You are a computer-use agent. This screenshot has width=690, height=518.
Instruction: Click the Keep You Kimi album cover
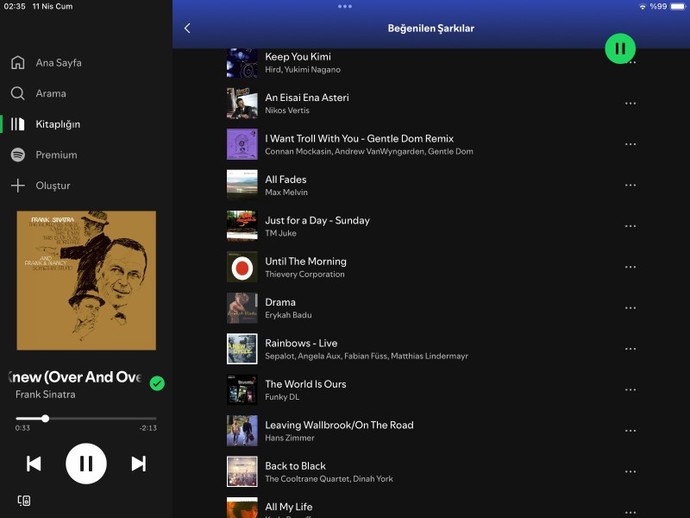tap(242, 63)
